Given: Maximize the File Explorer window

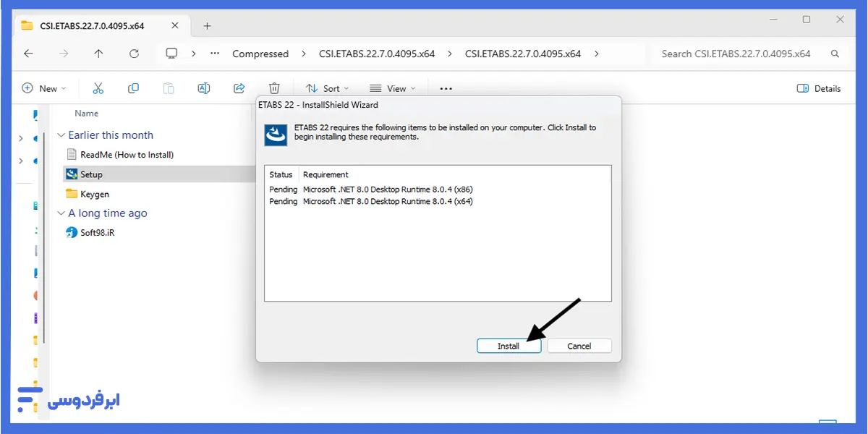Looking at the screenshot, I should pyautogui.click(x=807, y=20).
